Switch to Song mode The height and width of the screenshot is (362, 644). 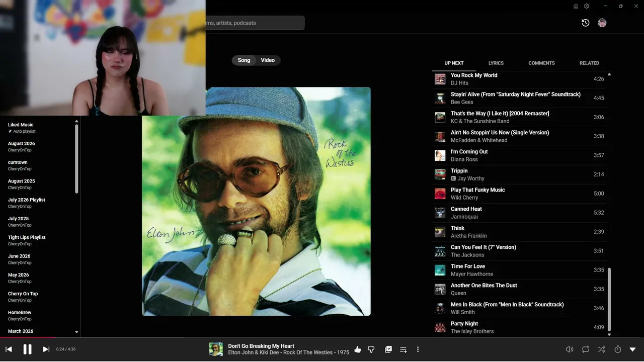[244, 60]
